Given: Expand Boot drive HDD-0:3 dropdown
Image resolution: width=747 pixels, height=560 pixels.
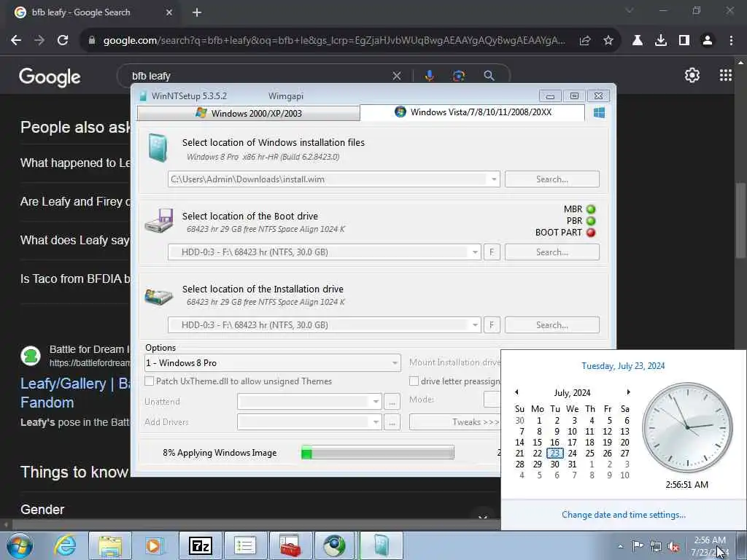Looking at the screenshot, I should click(474, 252).
